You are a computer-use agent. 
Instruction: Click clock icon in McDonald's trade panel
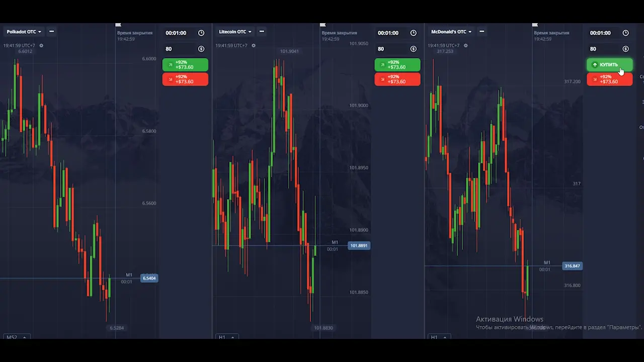point(626,33)
